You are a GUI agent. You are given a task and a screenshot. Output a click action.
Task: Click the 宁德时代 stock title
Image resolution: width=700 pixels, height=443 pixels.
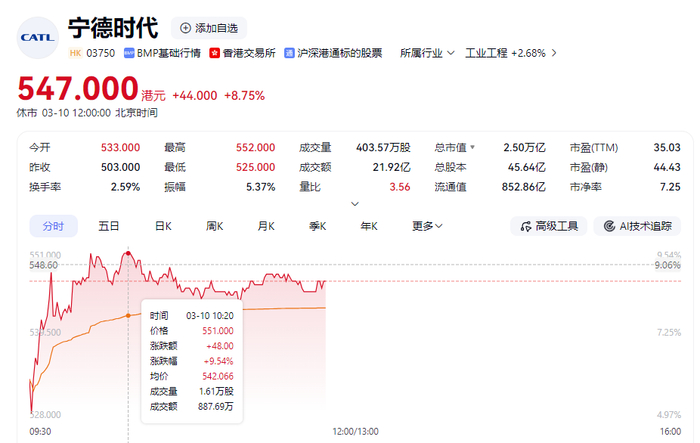(113, 28)
